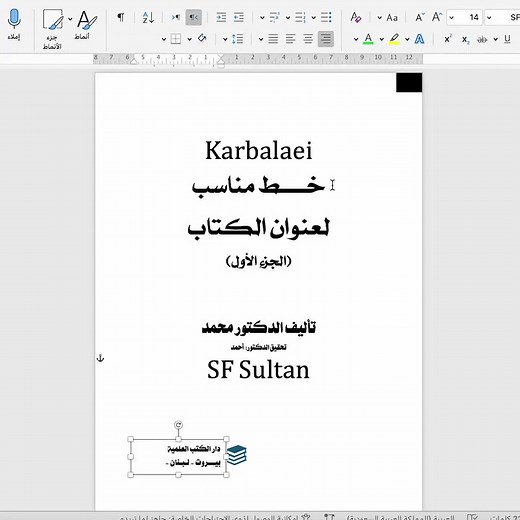Expand the Change case dropdown arrow
The image size is (520, 520).
379,18
